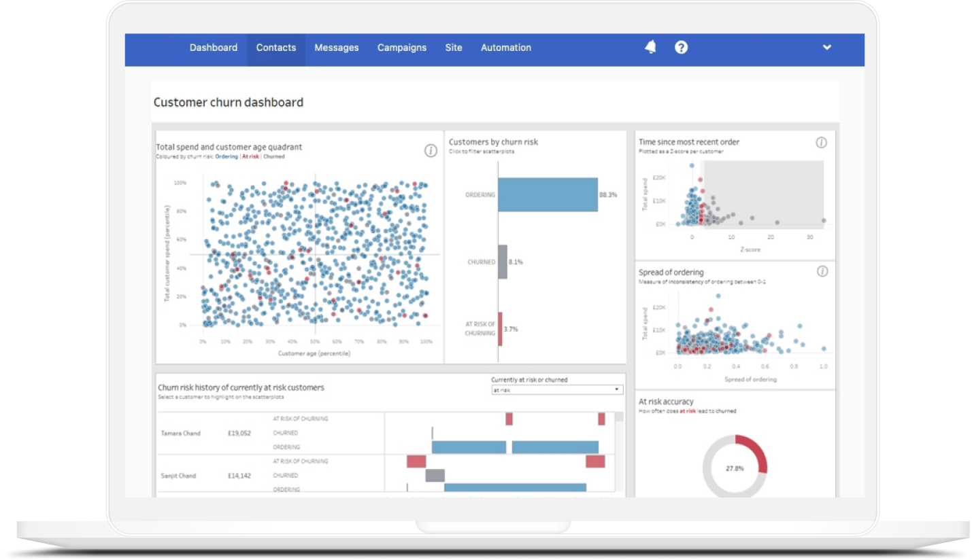972x560 pixels.
Task: Switch to the Contacts tab
Action: point(276,48)
